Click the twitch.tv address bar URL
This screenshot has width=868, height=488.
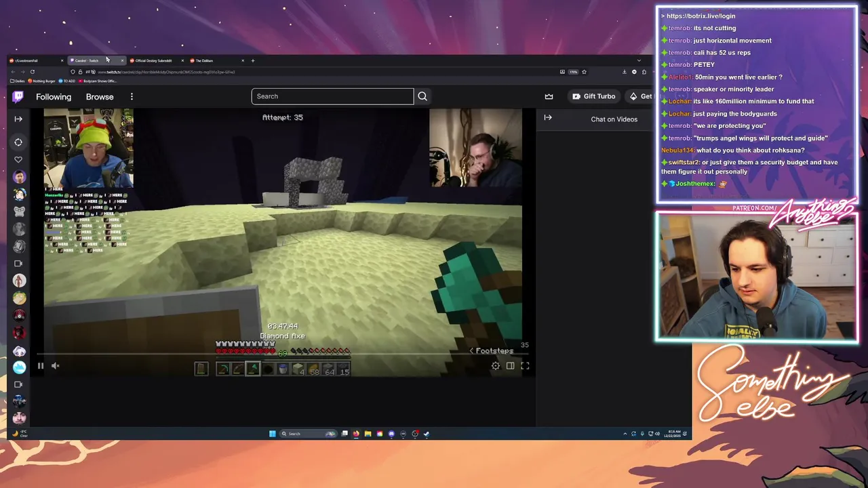[166, 72]
